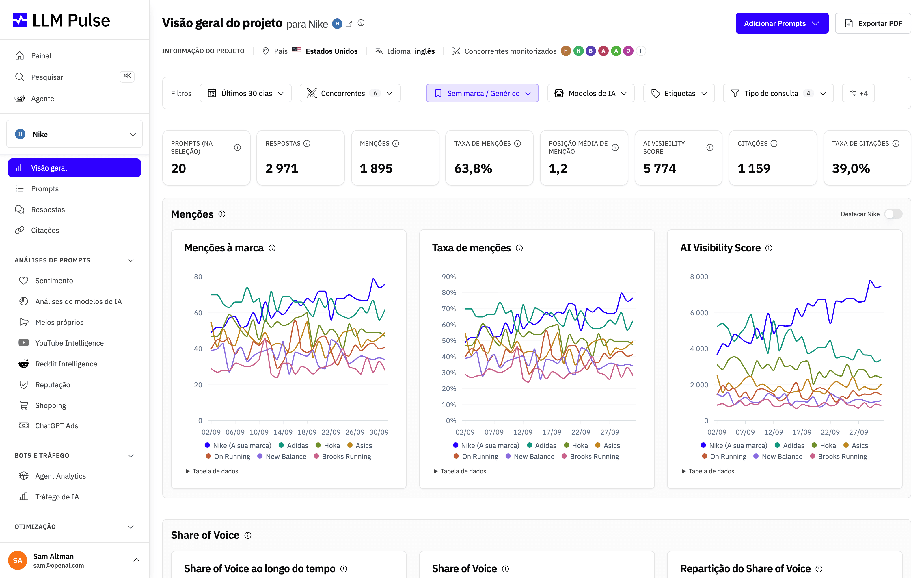Open Nike project selector dropdown
Viewport: 924px width, 578px height.
[74, 134]
